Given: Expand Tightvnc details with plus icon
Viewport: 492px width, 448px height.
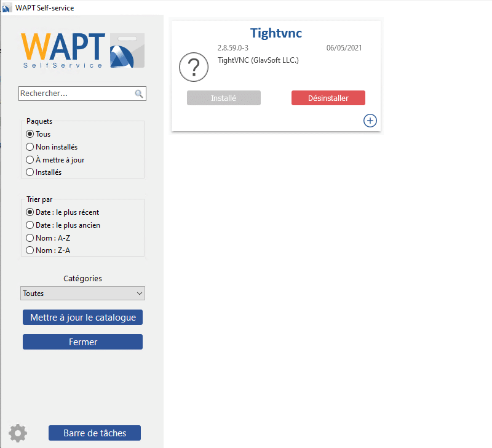Looking at the screenshot, I should (x=370, y=121).
